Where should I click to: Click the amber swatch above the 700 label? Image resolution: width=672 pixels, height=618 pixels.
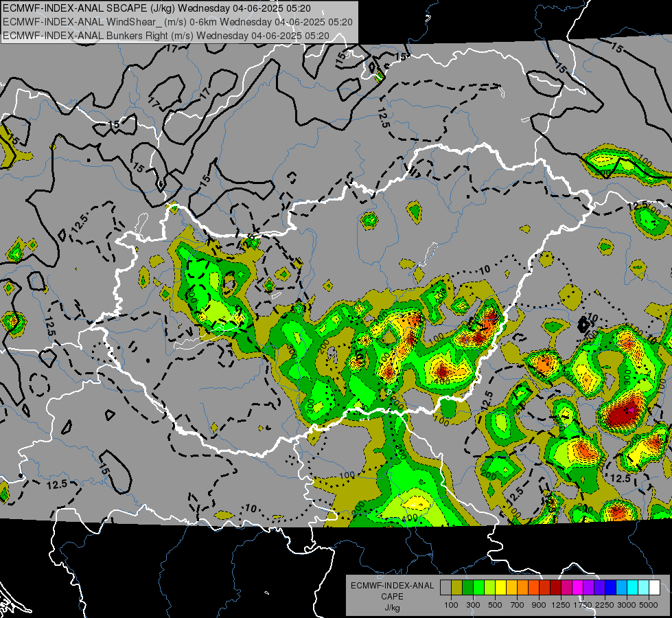[511, 587]
